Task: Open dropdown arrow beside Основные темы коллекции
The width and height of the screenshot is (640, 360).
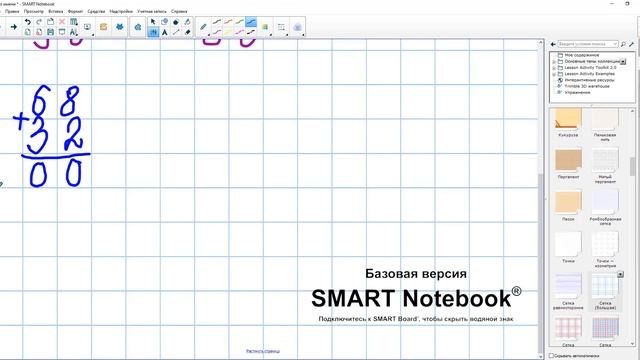Action: click(623, 62)
